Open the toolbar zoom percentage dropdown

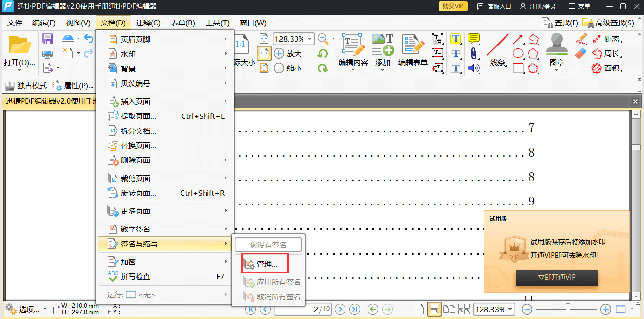pyautogui.click(x=310, y=39)
